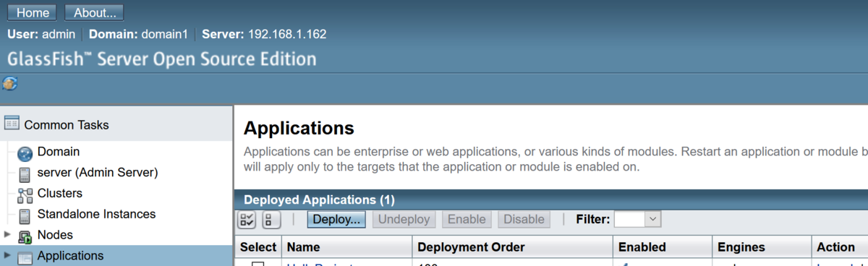The image size is (868, 266).
Task: Click the Common Tasks panel icon
Action: click(11, 124)
